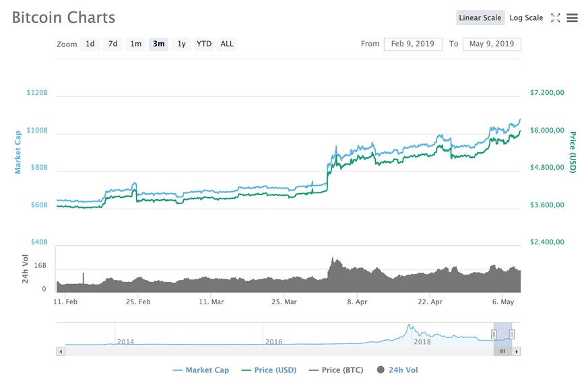Viewport: 588px width, 377px height.
Task: Set zoom to 1d
Action: [90, 44]
